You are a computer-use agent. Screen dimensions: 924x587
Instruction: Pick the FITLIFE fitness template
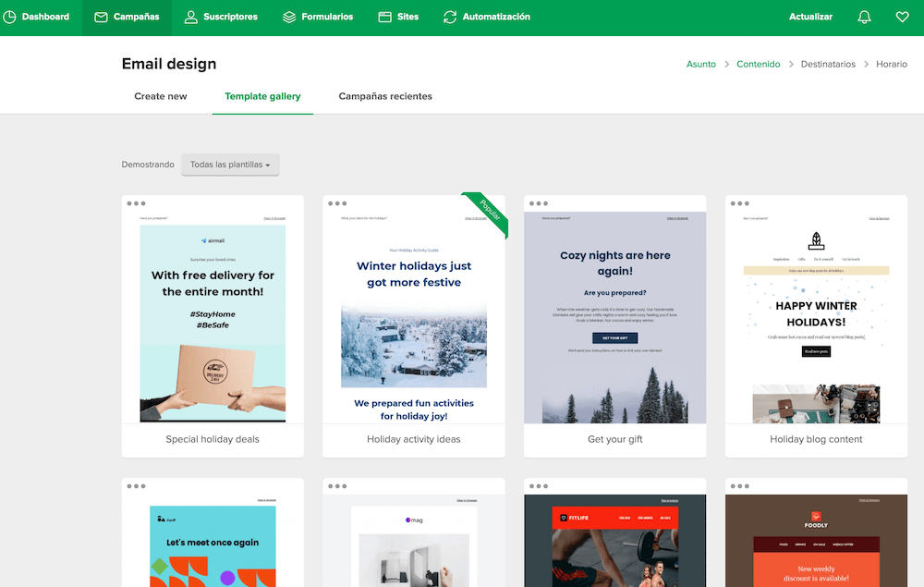tap(615, 532)
